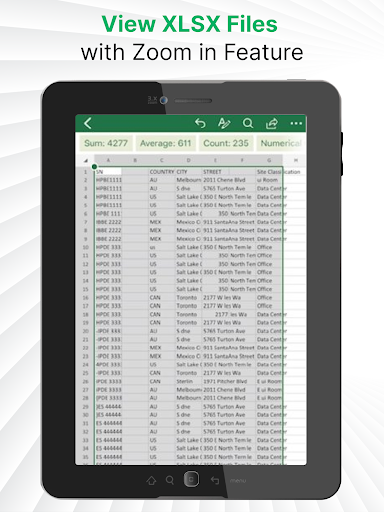Undo the last action
Viewport: 384px width, 512px height.
click(200, 123)
